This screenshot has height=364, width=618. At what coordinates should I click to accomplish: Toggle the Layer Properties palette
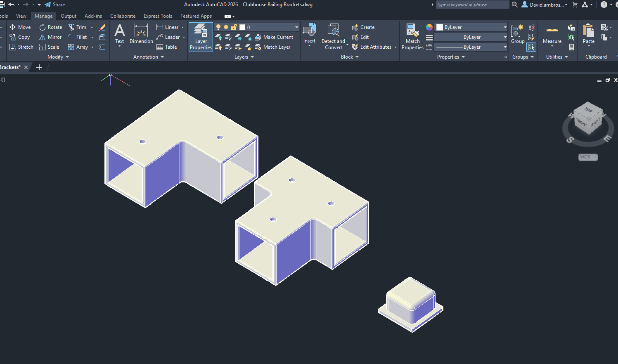(201, 36)
